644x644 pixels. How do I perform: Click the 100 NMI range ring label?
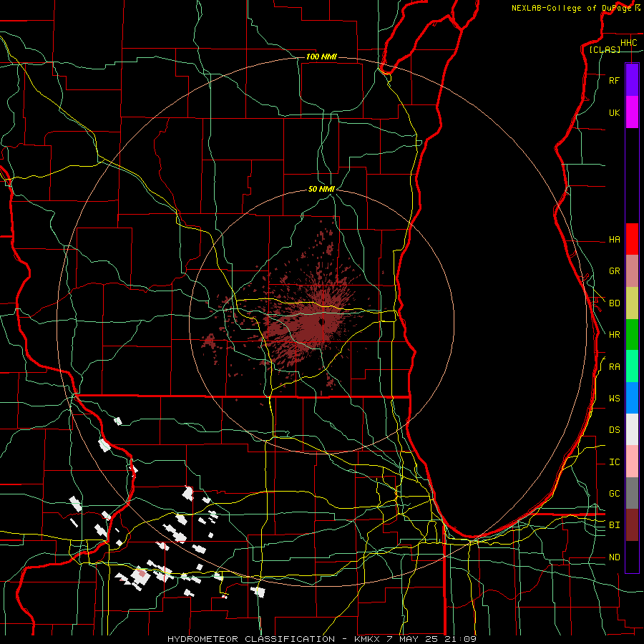pyautogui.click(x=321, y=57)
